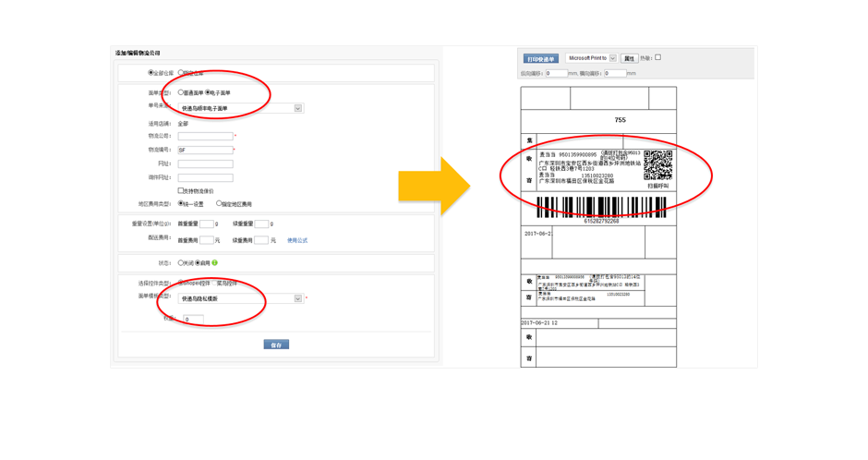
Task: Choose 普通面单 radio option
Action: tap(181, 93)
